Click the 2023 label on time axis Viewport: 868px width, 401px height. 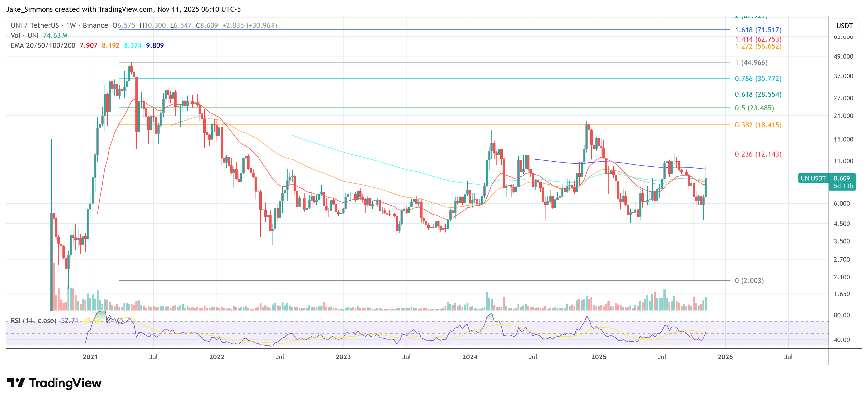[x=343, y=357]
